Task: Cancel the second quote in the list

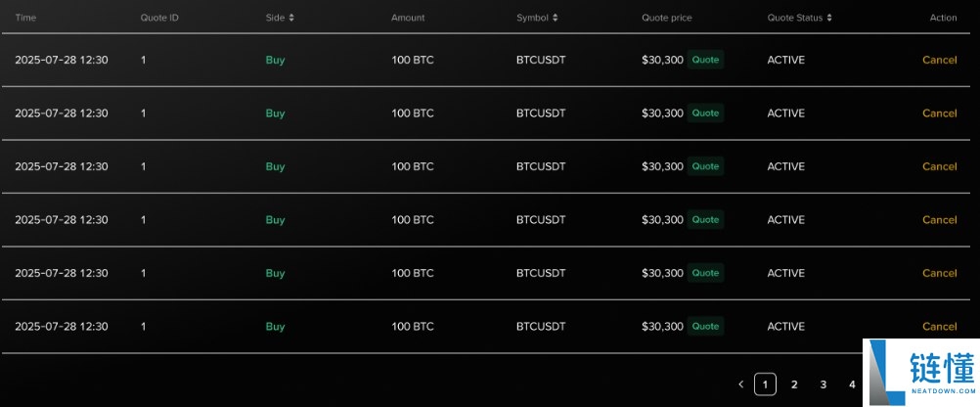Action: point(939,113)
